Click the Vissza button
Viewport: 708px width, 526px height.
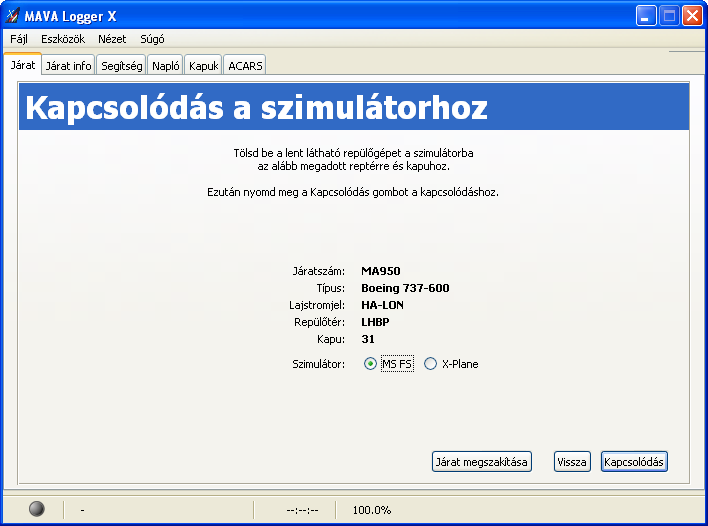coord(572,461)
